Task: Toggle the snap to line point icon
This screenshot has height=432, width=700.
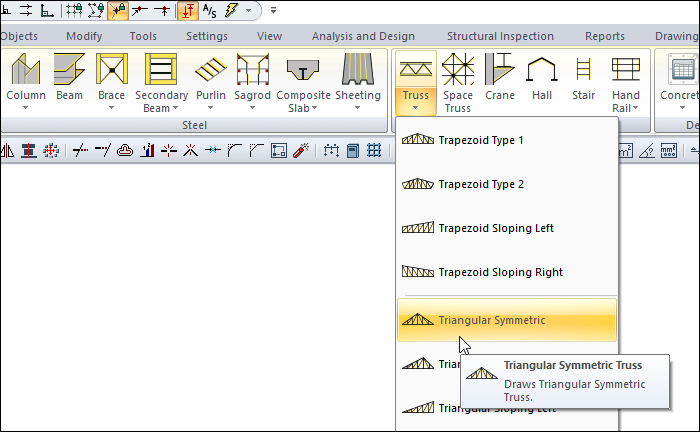Action: [x=140, y=10]
